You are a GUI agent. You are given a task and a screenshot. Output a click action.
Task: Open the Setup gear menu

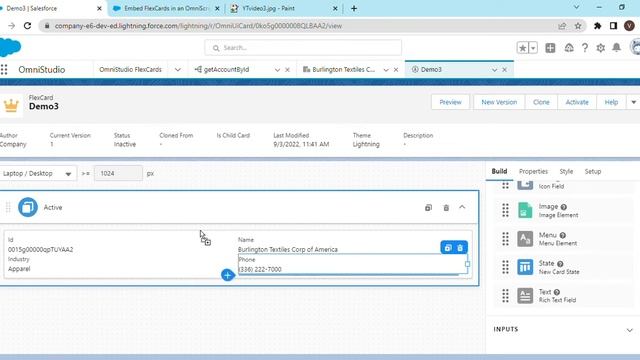tap(600, 48)
